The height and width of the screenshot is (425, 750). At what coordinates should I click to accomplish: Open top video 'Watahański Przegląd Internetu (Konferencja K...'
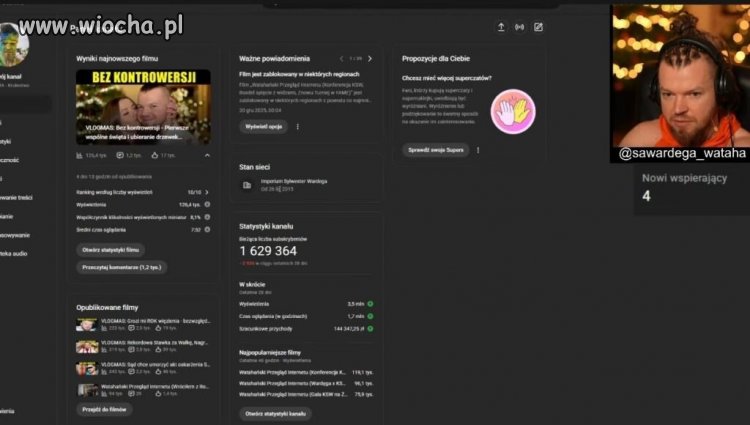293,372
